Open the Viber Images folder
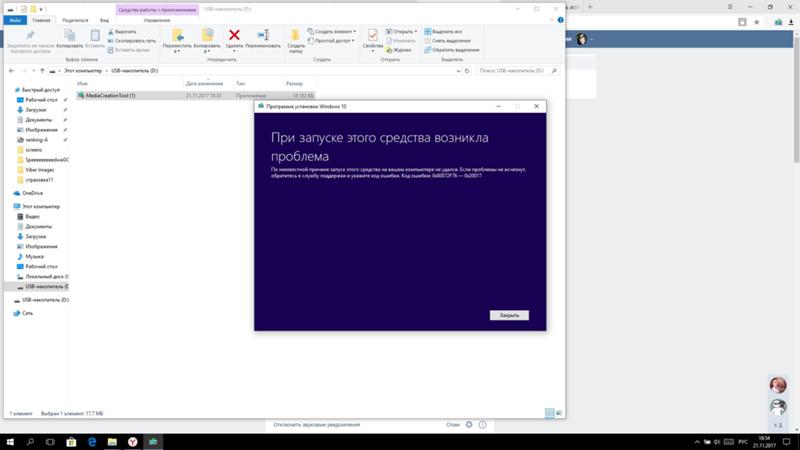The image size is (800, 450). 39,170
